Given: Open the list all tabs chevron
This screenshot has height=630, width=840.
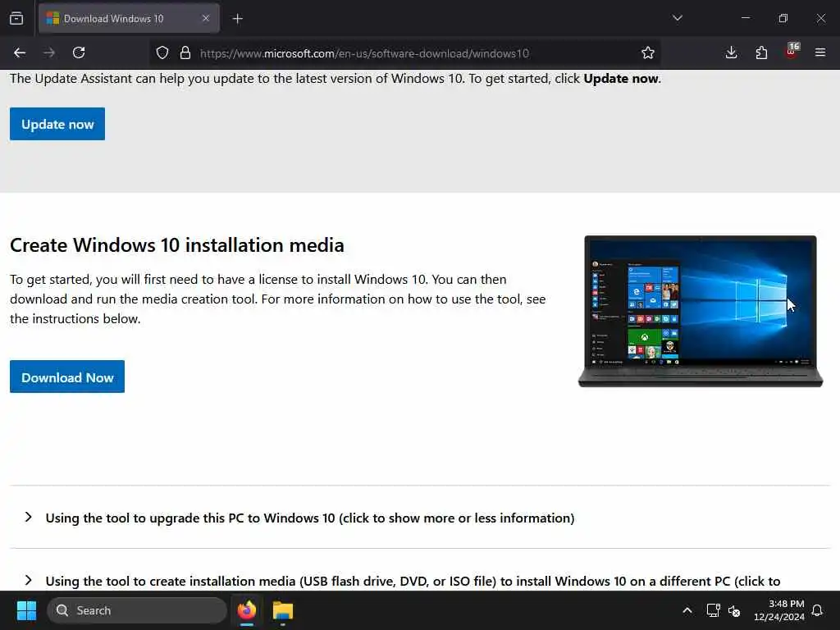Looking at the screenshot, I should tap(677, 18).
